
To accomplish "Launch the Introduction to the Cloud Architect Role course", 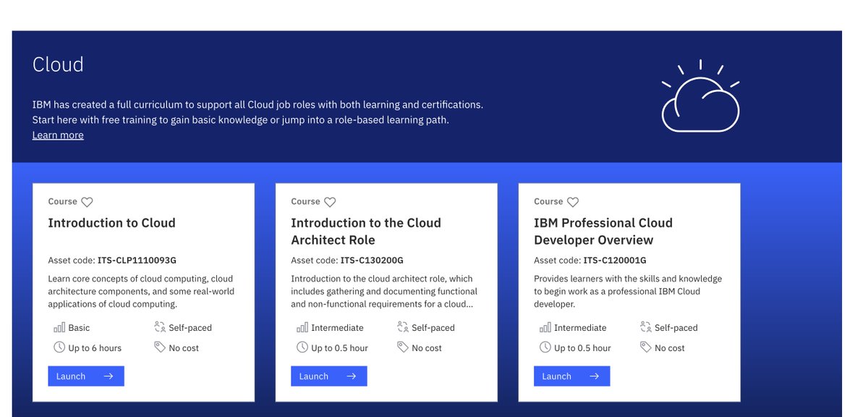I will (329, 376).
